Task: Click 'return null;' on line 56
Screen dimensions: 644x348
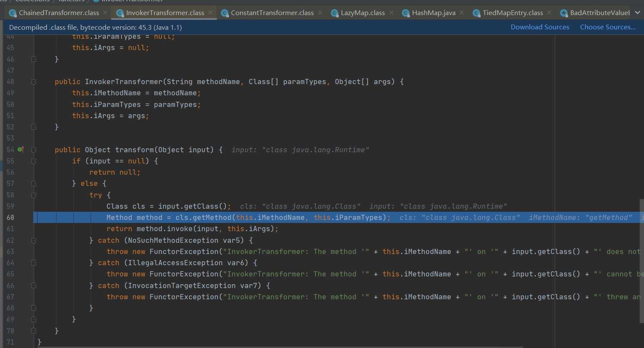Action: point(115,172)
